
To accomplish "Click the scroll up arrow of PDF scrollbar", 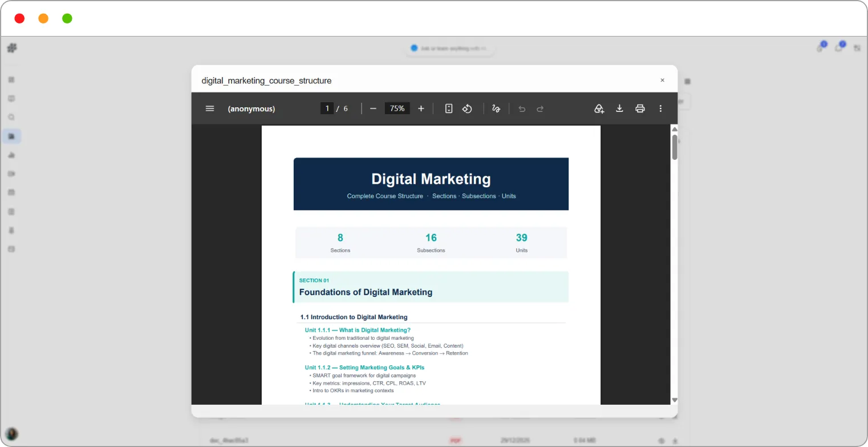I will coord(675,129).
